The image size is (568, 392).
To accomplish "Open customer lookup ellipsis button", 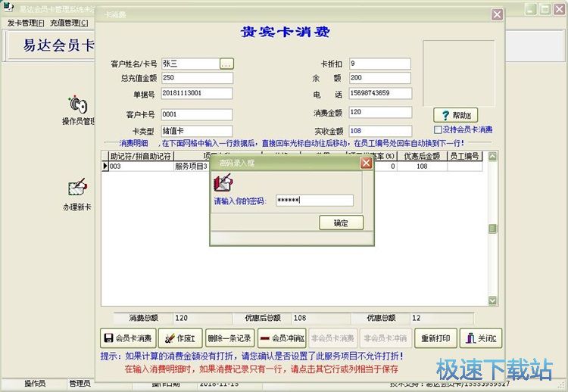I will point(226,64).
